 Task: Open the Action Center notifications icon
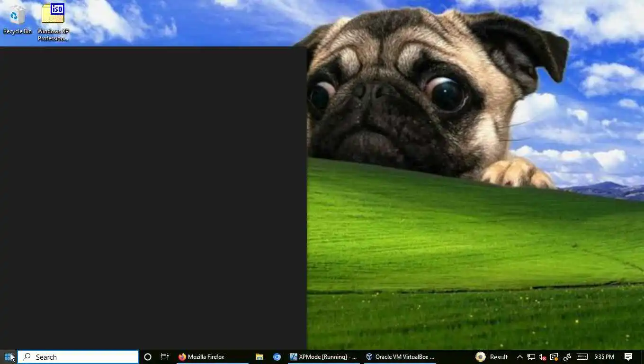(628, 357)
